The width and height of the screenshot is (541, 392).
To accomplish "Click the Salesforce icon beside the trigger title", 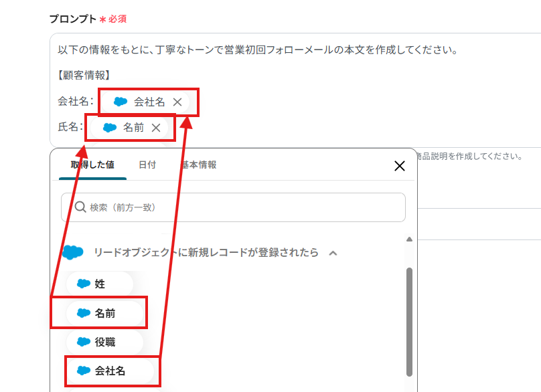I will [x=72, y=252].
